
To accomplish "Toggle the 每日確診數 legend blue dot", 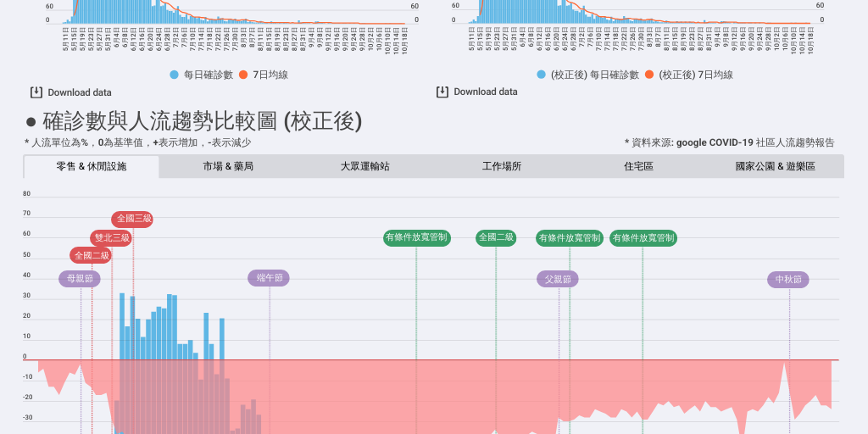I will 175,75.
